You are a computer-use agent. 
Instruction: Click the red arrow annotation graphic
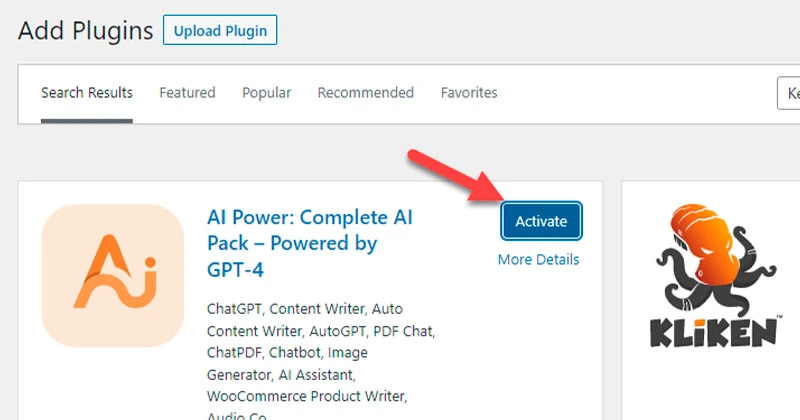click(x=456, y=176)
